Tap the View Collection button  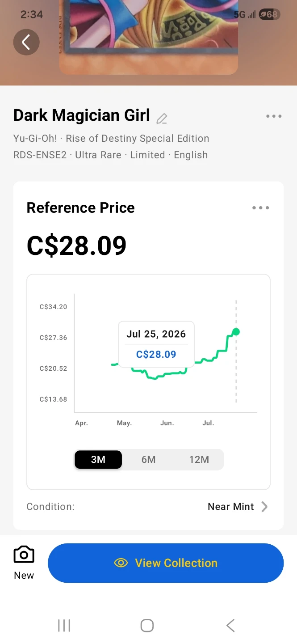(166, 563)
